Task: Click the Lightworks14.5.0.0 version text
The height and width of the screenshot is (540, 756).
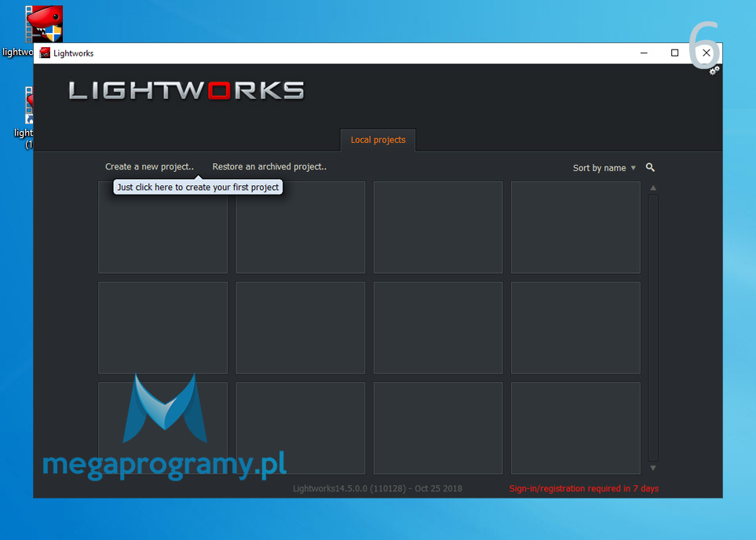Action: click(378, 488)
